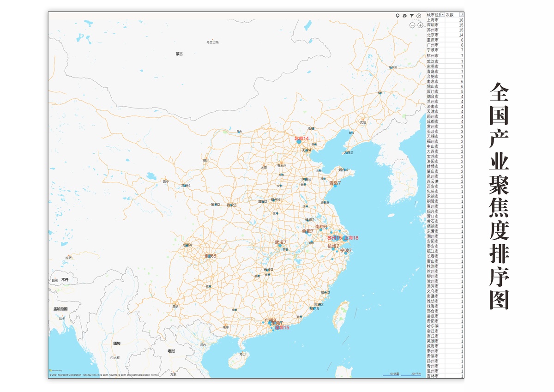Open the 次数 column sort dropdown
Screen dimensions: 554x392
462,15
